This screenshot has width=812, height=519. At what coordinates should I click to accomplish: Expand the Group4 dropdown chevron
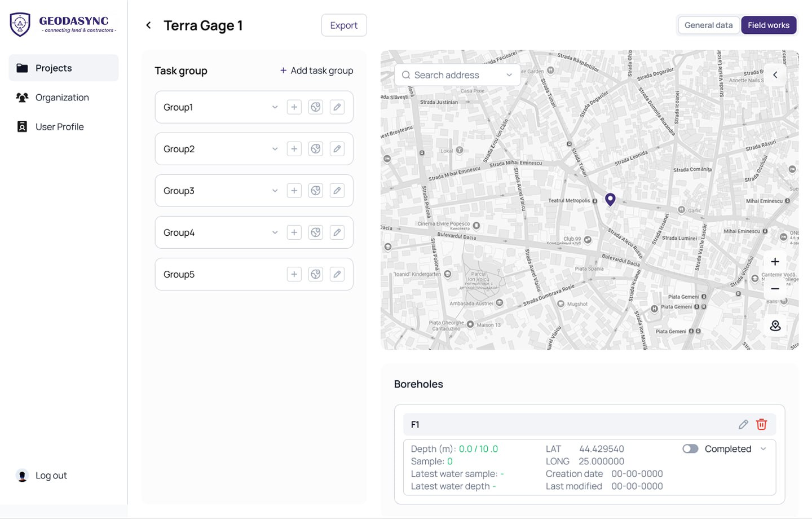275,232
